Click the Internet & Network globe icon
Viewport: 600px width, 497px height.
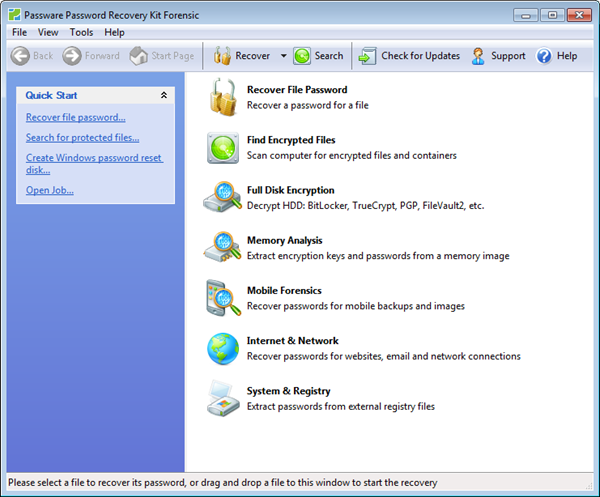click(x=223, y=348)
